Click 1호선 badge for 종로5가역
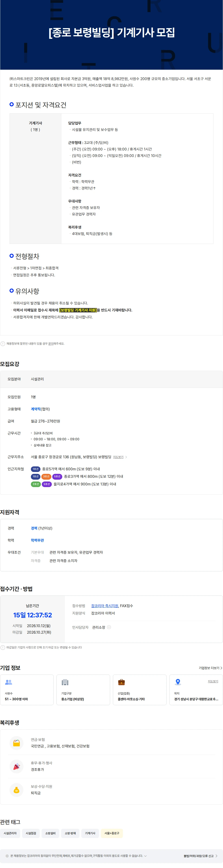Screen dimensions: 223x868 point(36,469)
